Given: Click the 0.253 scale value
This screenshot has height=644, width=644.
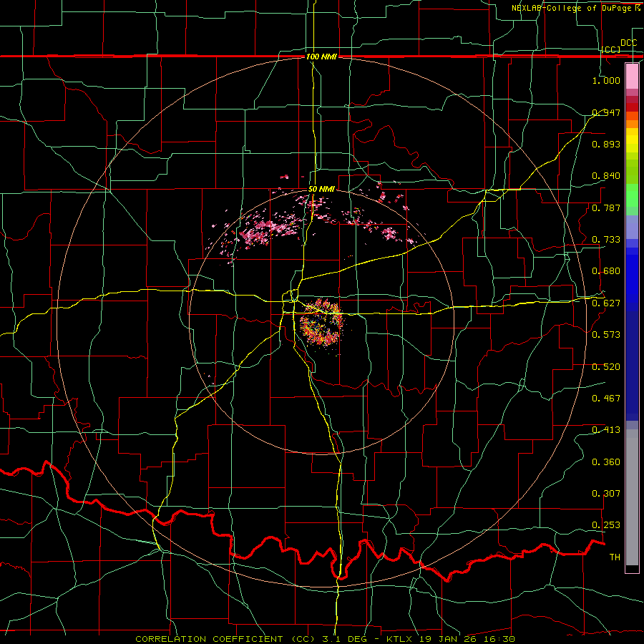Looking at the screenshot, I should point(606,525).
